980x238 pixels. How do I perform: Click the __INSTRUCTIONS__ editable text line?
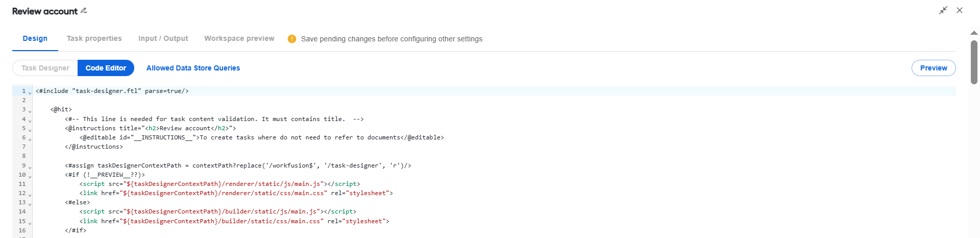coord(262,137)
